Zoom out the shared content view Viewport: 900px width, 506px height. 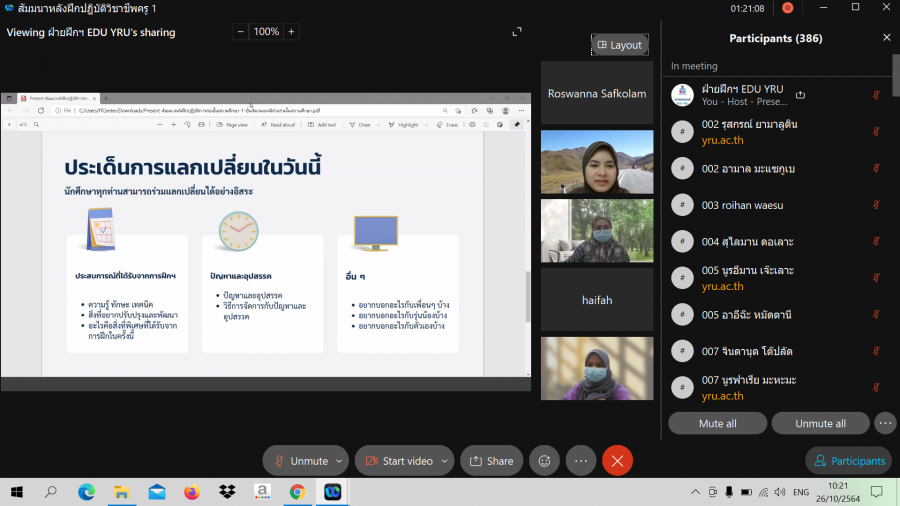pos(241,32)
